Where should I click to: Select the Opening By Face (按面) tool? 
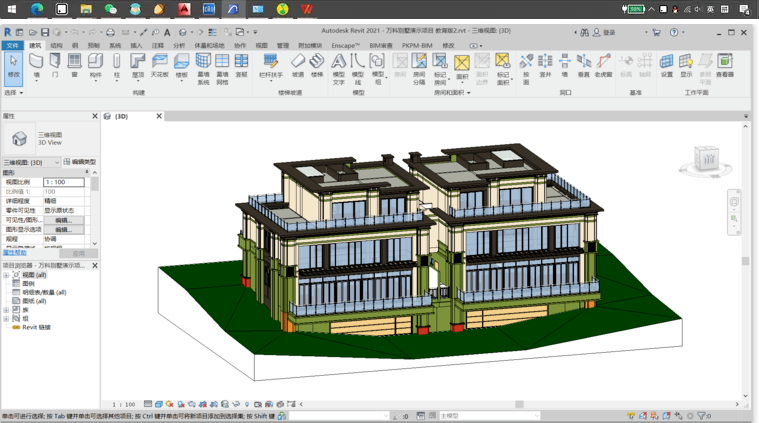pos(526,68)
